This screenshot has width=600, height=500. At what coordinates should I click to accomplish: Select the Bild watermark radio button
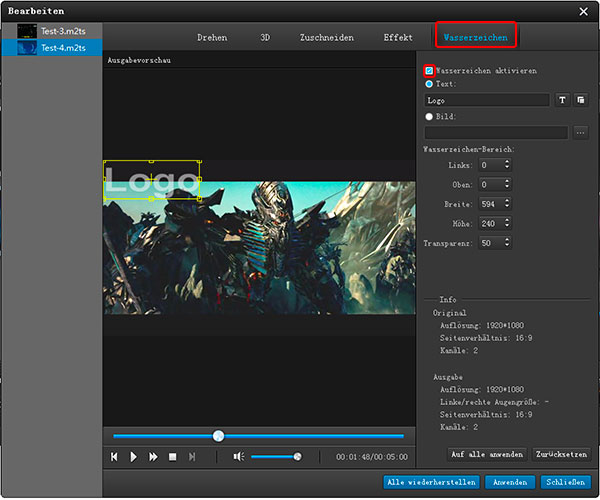coord(429,116)
